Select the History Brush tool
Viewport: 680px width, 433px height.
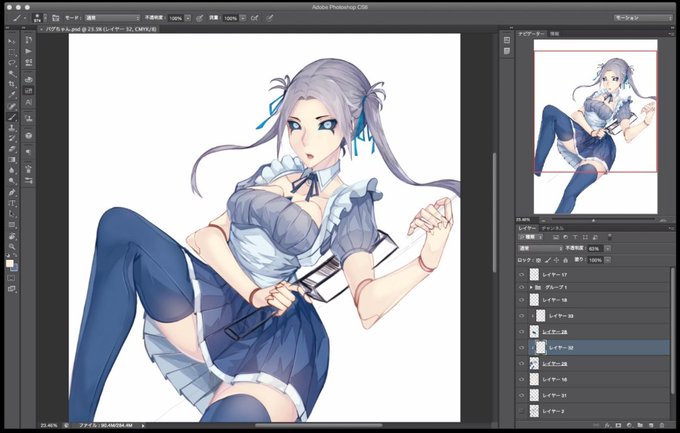click(12, 138)
